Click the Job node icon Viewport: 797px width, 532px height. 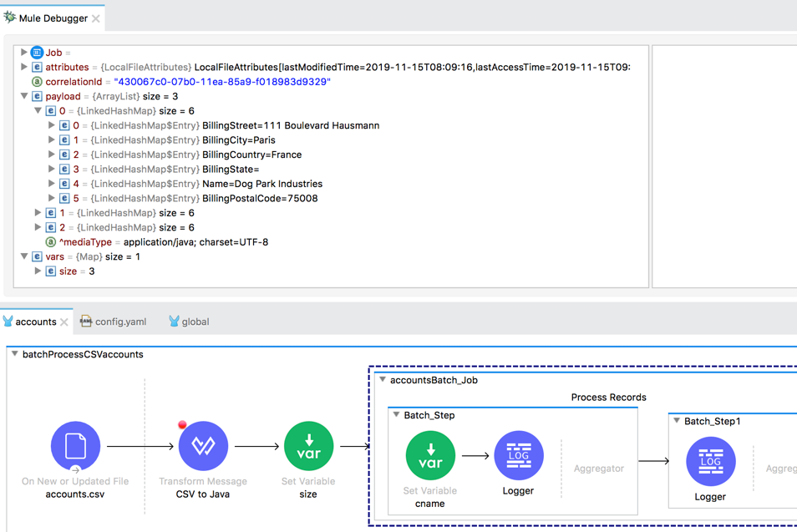coord(37,53)
